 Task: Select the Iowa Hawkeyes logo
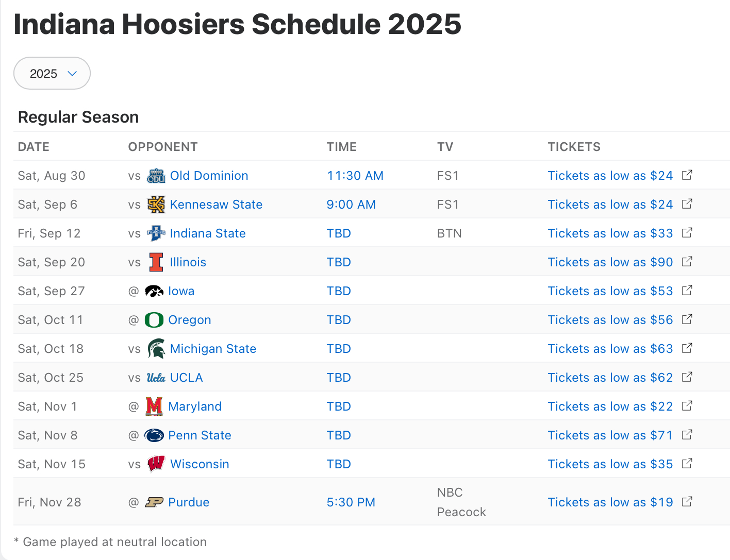point(154,291)
